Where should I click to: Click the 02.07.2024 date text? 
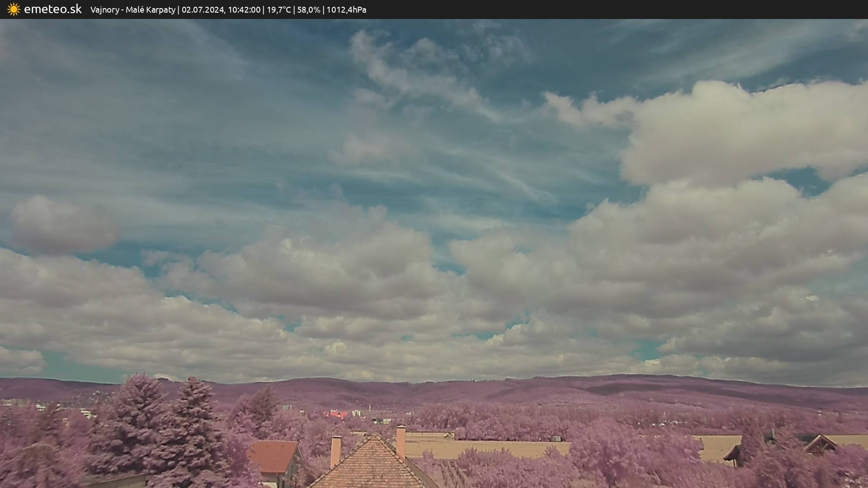tap(203, 10)
